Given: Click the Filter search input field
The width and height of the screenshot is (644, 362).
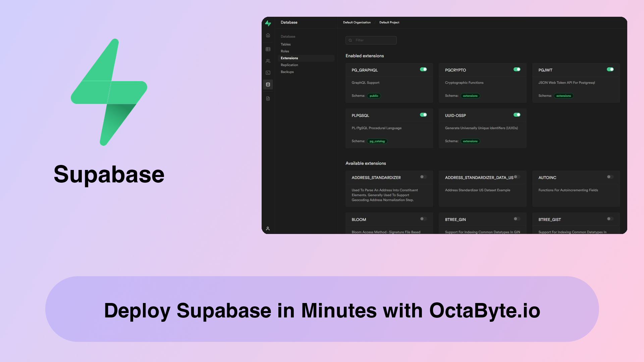Looking at the screenshot, I should (371, 40).
